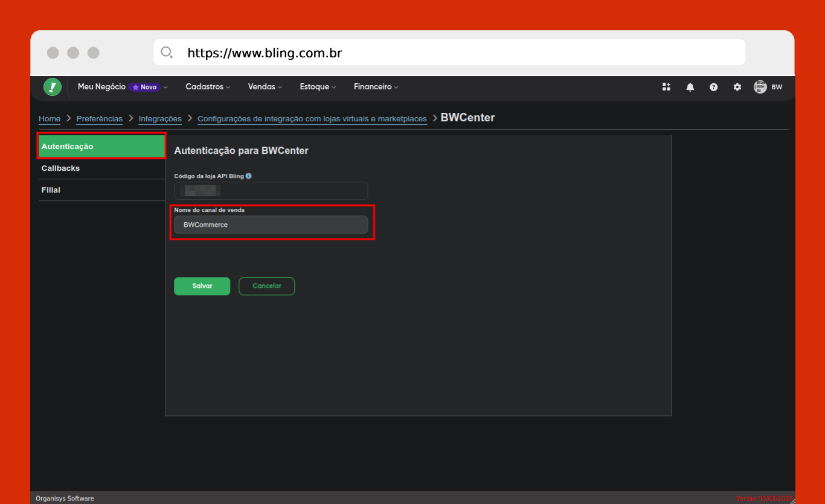Click the Organisys Software footer text
The image size is (825, 504).
65,499
